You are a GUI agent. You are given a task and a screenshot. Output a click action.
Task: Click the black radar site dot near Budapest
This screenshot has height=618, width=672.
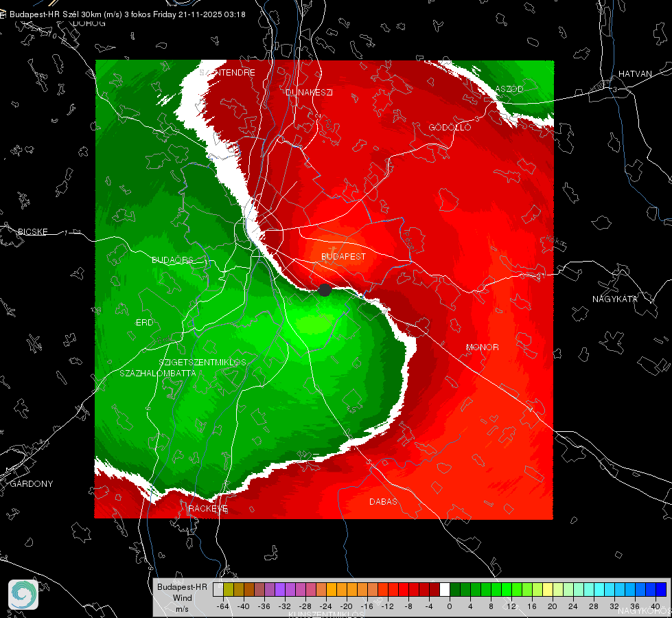click(325, 290)
